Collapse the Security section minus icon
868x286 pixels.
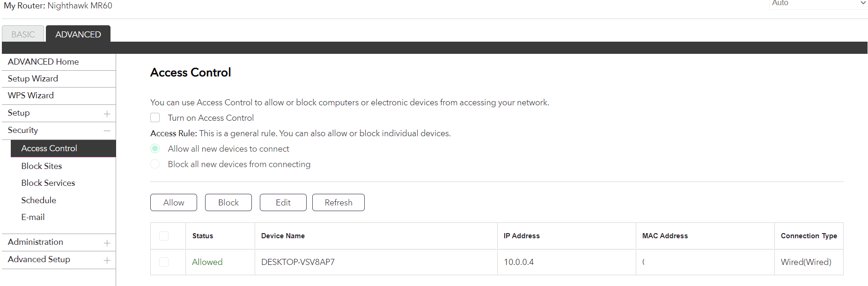tap(107, 131)
